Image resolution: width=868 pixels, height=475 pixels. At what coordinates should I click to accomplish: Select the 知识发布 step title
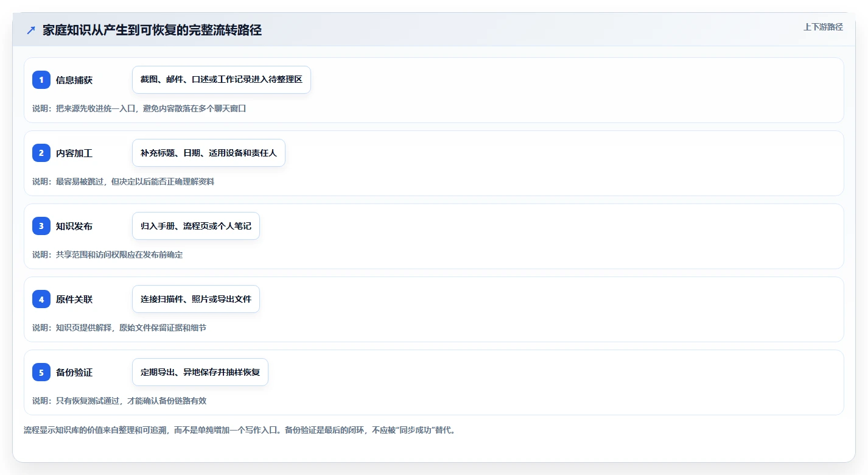74,226
